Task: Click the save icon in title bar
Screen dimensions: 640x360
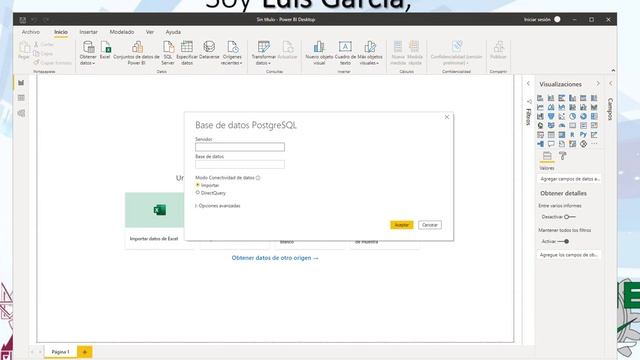Action: point(22,20)
